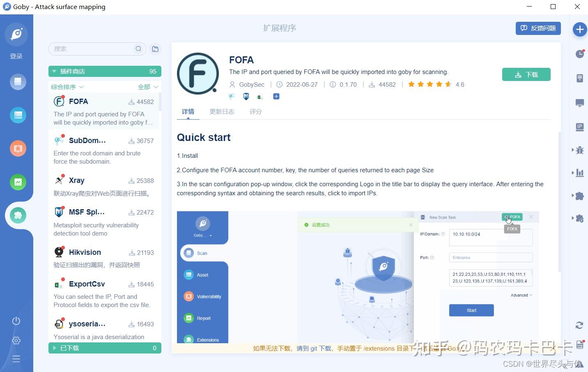Open the 全部 filter dropdown

pyautogui.click(x=148, y=87)
